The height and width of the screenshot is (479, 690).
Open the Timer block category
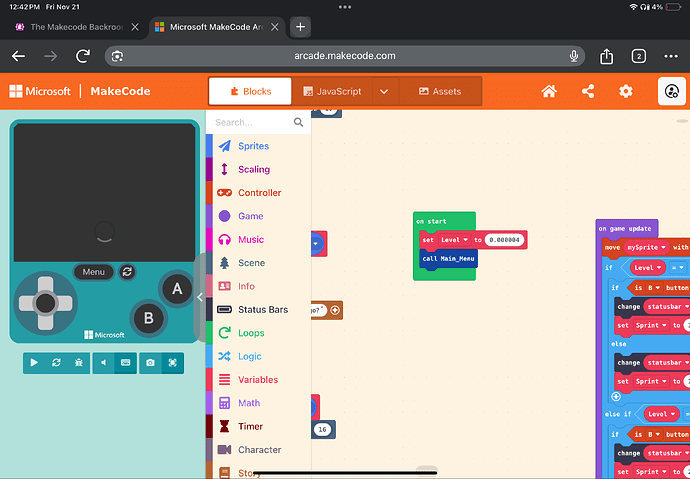pyautogui.click(x=258, y=426)
